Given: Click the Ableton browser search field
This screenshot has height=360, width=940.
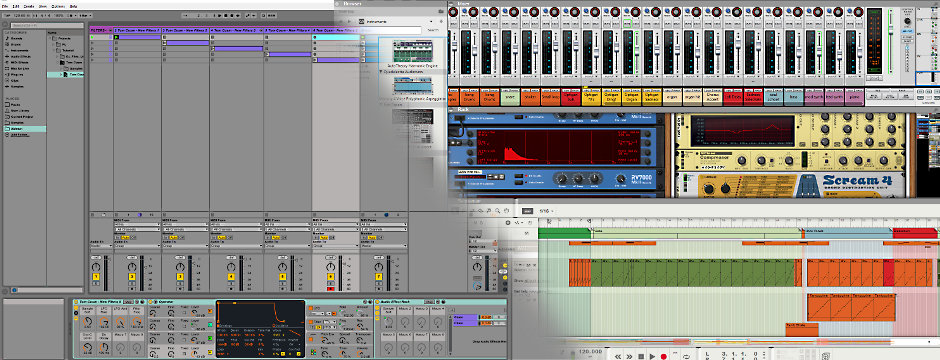Looking at the screenshot, I should point(47,25).
